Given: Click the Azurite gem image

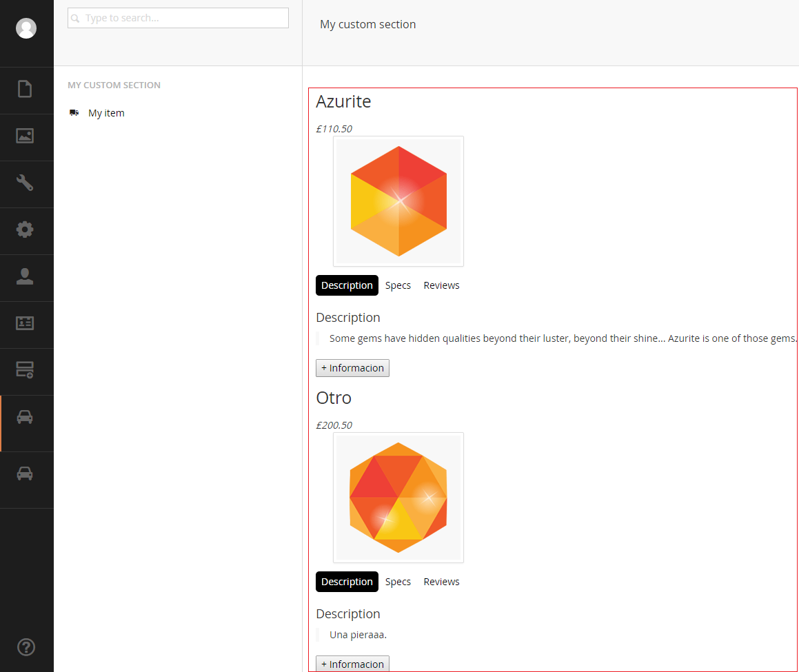Looking at the screenshot, I should (398, 201).
